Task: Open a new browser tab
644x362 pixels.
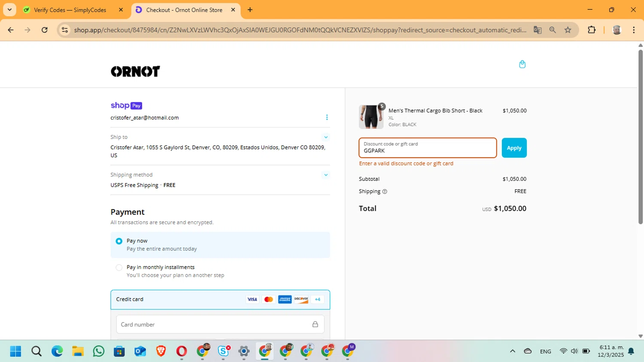Action: point(250,10)
